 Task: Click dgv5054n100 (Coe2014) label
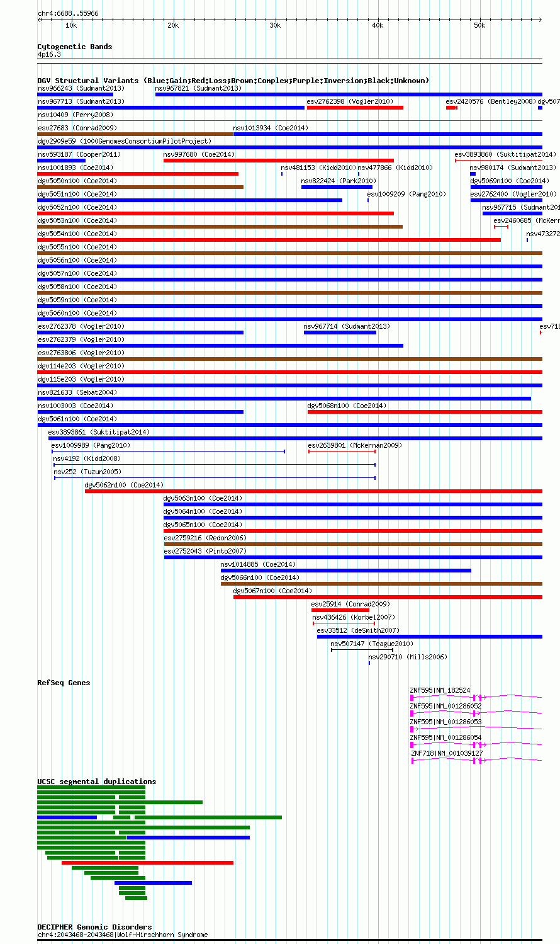(x=77, y=234)
